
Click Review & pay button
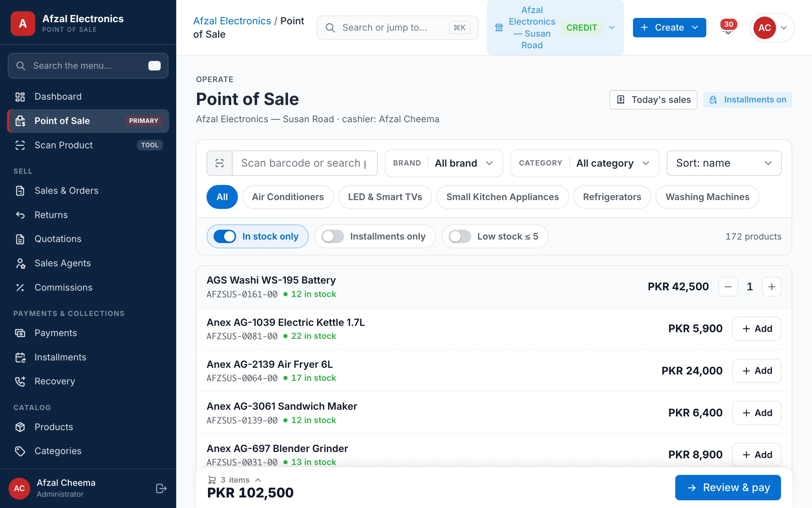tap(728, 488)
